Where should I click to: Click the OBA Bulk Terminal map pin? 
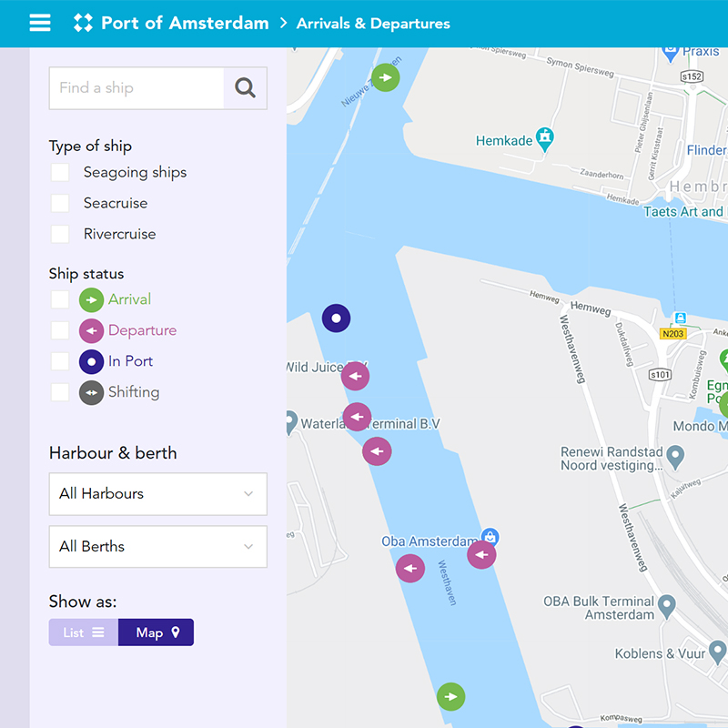pyautogui.click(x=667, y=605)
